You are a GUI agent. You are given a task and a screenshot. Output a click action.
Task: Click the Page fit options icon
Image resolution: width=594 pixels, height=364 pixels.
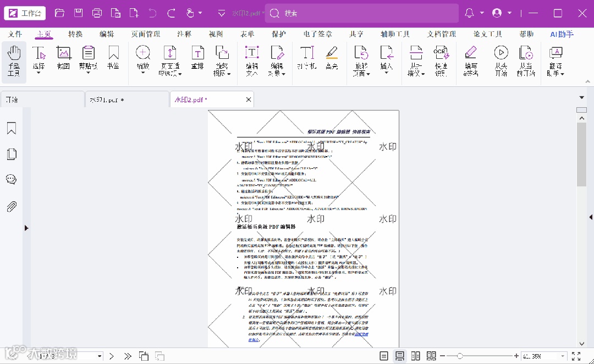click(x=170, y=60)
